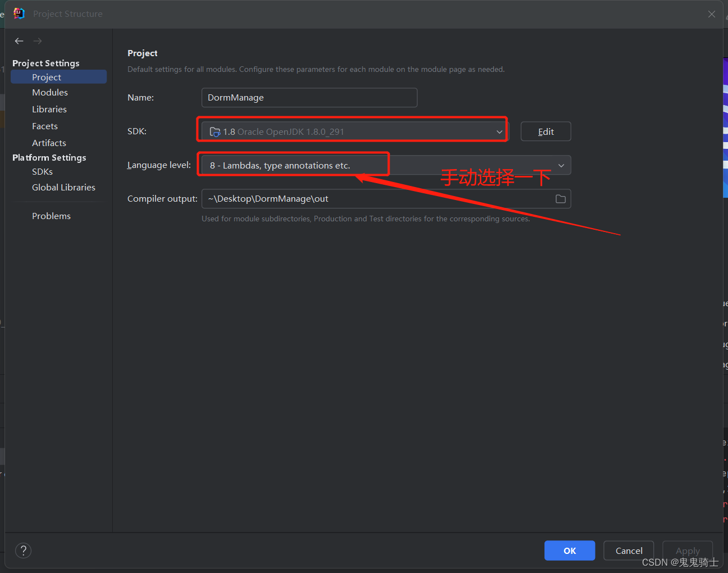Switch to the Facets page
Screen dimensions: 728x573
[x=45, y=126]
